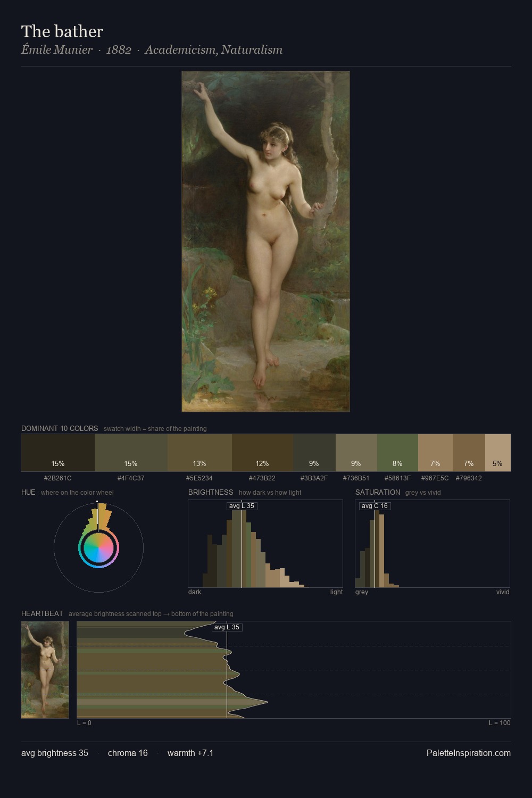Click the hex label #796342
The image size is (532, 798).
(x=469, y=478)
